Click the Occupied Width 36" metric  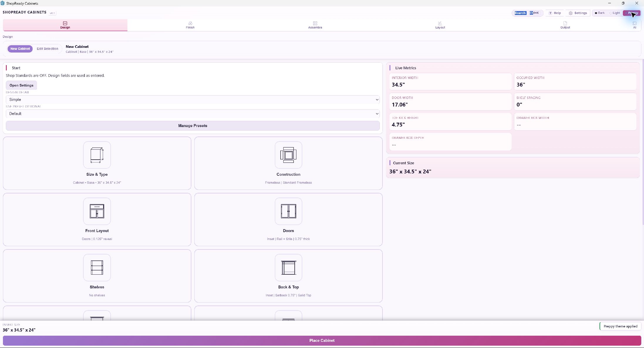575,82
